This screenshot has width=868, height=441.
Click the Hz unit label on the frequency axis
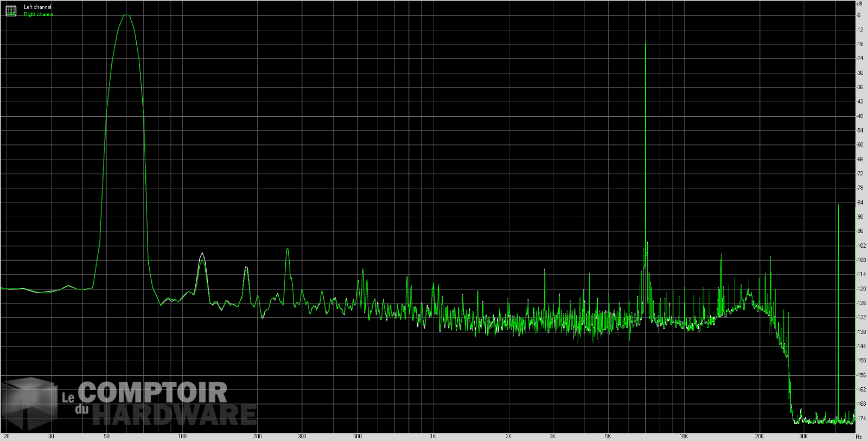pyautogui.click(x=859, y=437)
